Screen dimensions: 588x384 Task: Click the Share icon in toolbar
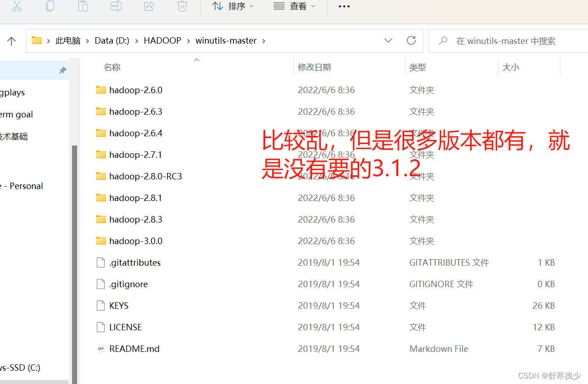[149, 6]
